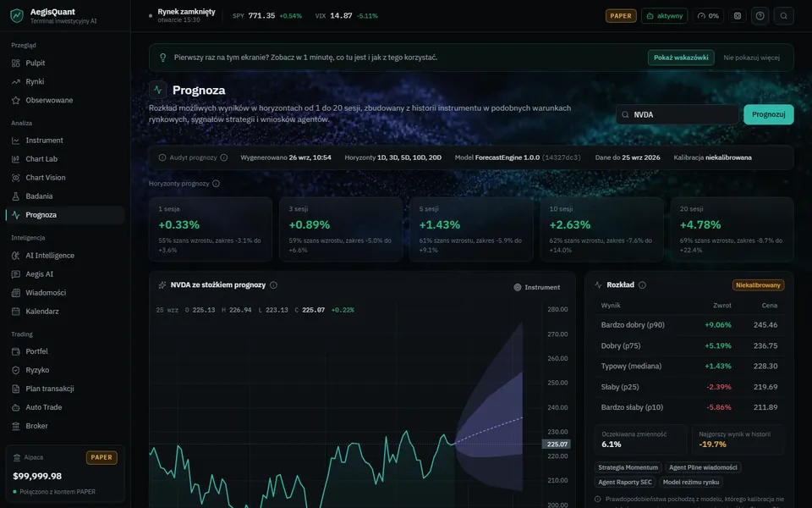This screenshot has width=812, height=508.
Task: Open Instrument analysis page
Action: (x=65, y=140)
